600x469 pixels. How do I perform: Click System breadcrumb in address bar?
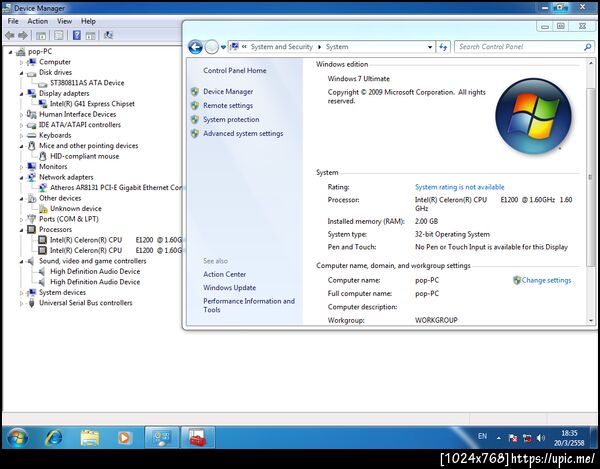click(x=337, y=47)
